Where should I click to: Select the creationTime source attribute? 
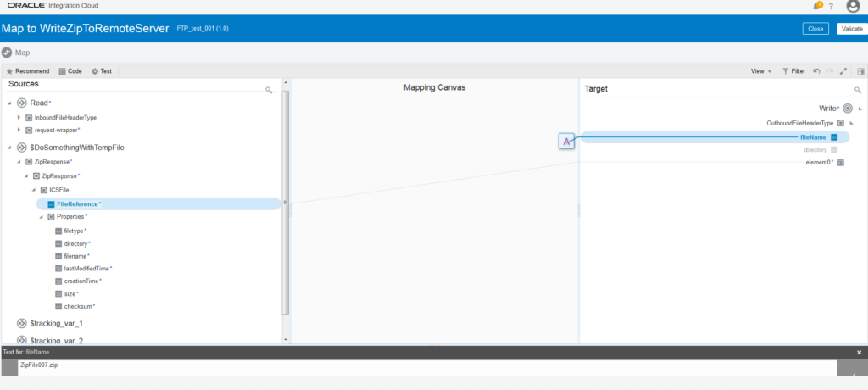tap(82, 281)
